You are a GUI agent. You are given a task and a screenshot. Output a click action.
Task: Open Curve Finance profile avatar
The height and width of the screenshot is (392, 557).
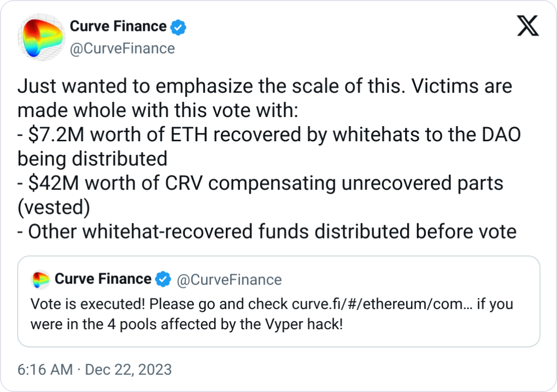click(41, 37)
